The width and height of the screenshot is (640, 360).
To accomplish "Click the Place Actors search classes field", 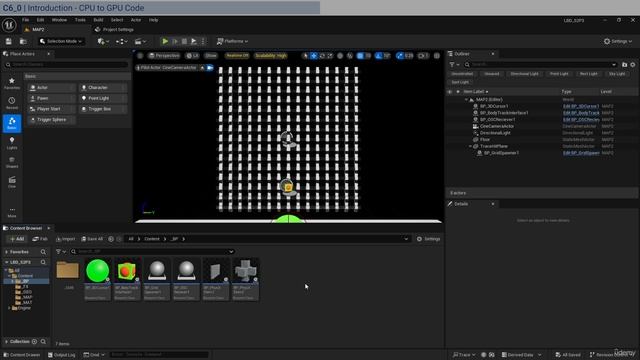I will [66, 64].
